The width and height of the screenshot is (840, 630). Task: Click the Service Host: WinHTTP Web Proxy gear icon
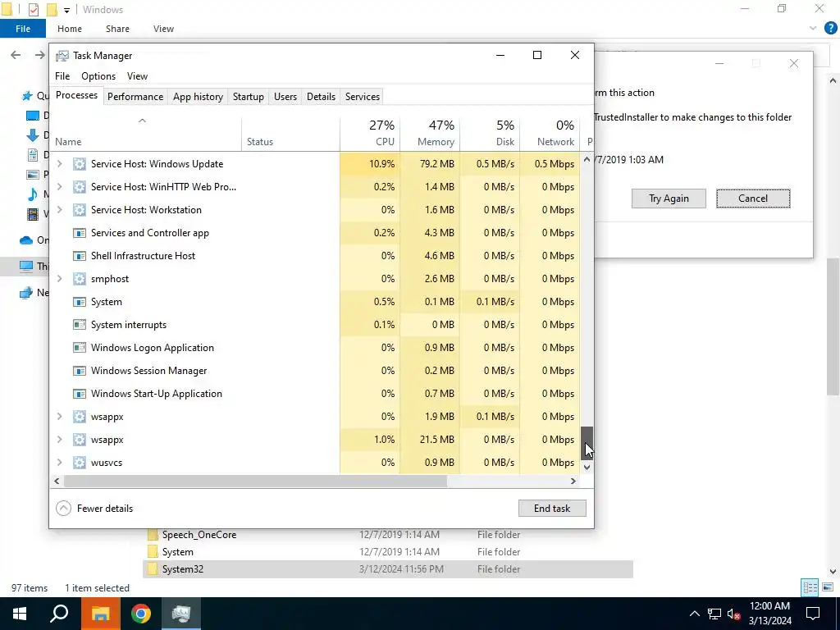click(80, 187)
